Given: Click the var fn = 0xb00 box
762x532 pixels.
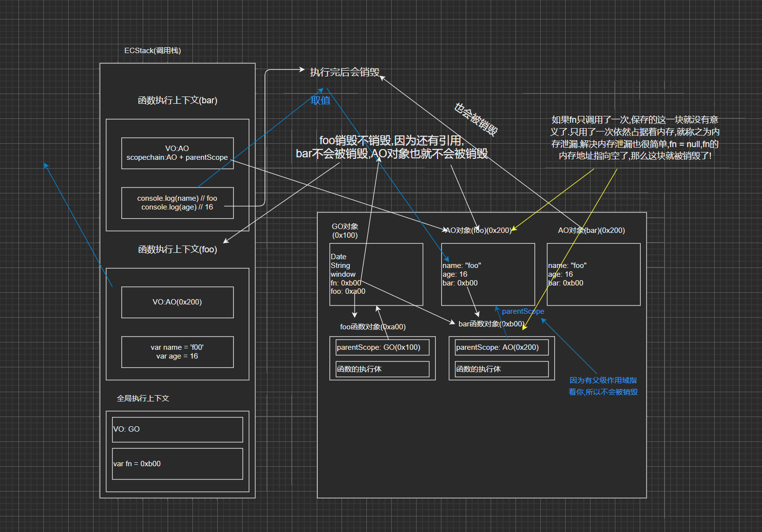Looking at the screenshot, I should click(177, 464).
